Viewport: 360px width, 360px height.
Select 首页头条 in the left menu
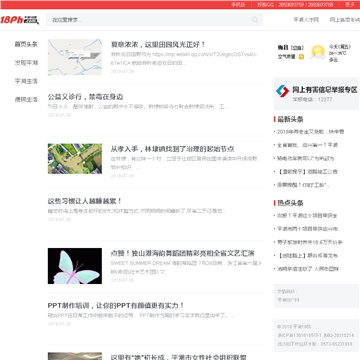[x=26, y=44]
